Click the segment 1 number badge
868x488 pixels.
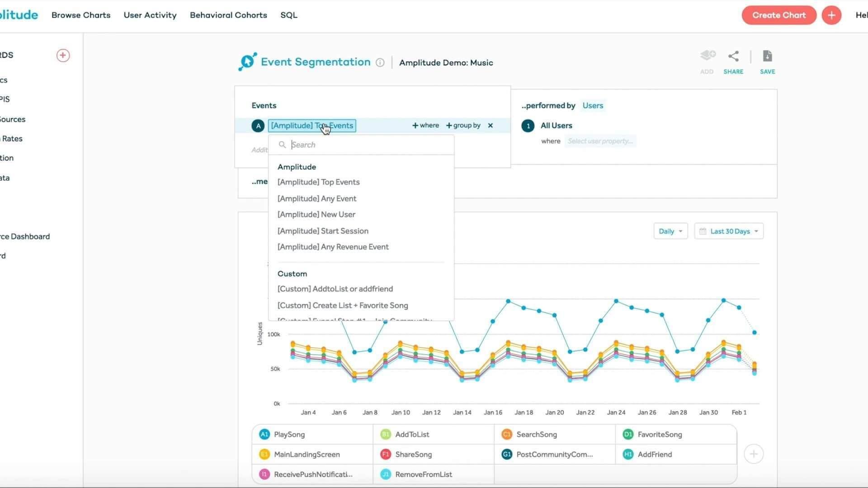point(528,126)
